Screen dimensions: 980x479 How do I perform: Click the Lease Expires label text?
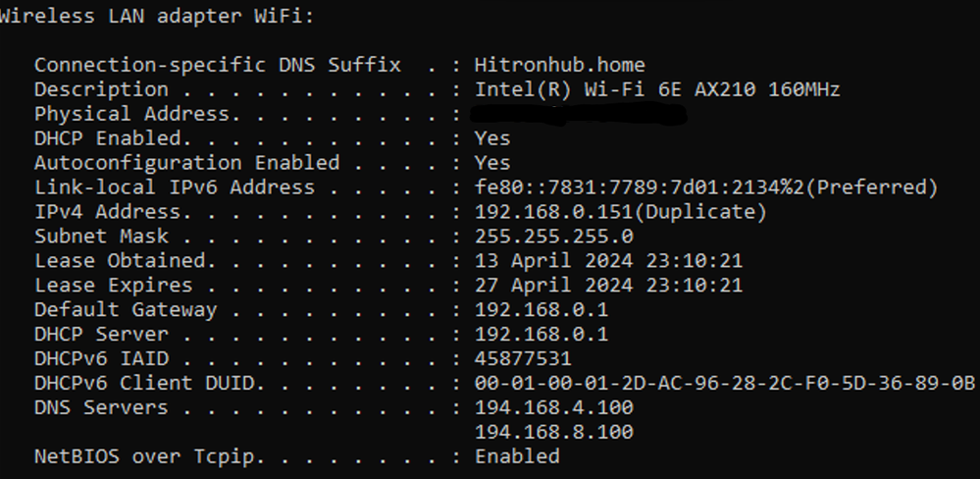pyautogui.click(x=114, y=286)
